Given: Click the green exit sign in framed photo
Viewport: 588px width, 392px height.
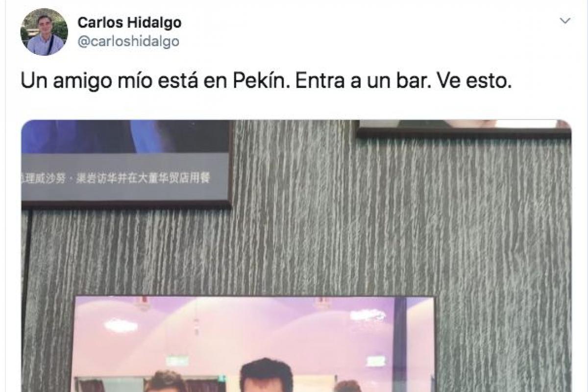Looking at the screenshot, I should (x=177, y=361).
